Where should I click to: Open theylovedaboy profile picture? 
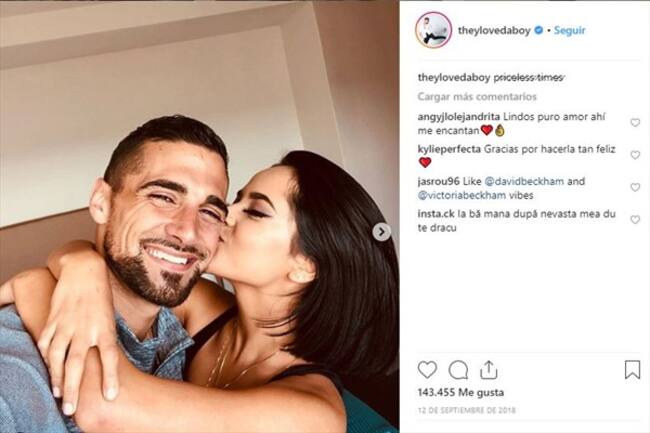pos(433,30)
